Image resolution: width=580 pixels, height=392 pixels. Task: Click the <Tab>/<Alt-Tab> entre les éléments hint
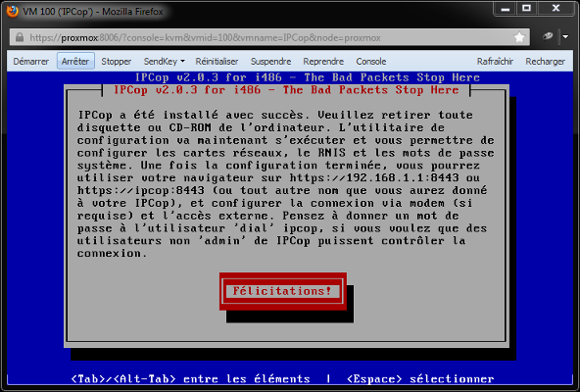click(x=190, y=379)
